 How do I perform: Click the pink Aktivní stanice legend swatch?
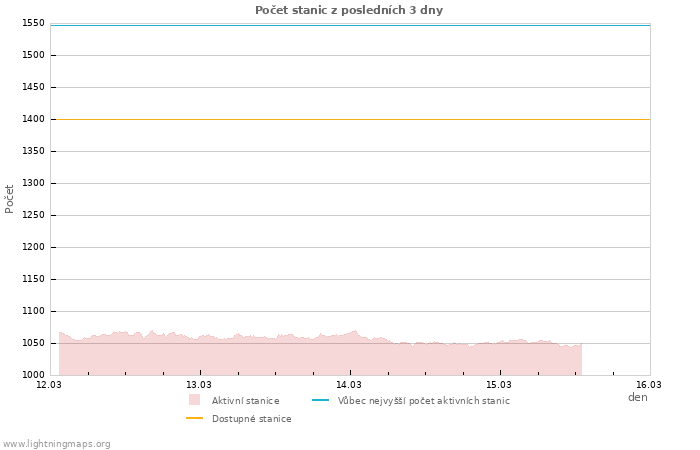click(x=194, y=400)
